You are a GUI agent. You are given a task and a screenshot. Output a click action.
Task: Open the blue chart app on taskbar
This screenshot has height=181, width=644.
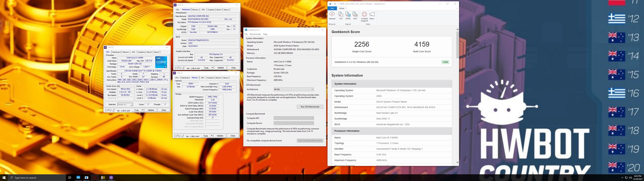pos(78,178)
